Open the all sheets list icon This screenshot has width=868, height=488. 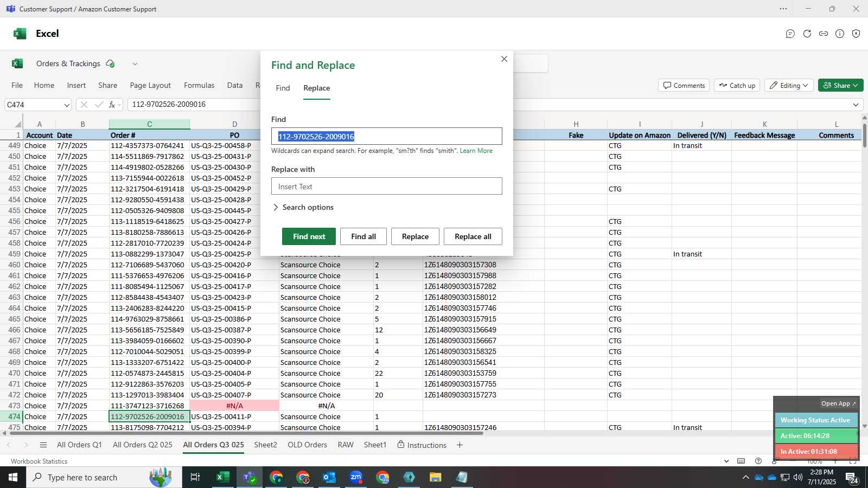point(43,445)
